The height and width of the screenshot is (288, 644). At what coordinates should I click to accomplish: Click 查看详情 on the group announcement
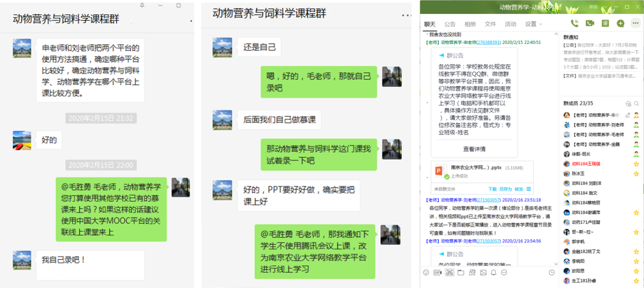click(x=474, y=149)
